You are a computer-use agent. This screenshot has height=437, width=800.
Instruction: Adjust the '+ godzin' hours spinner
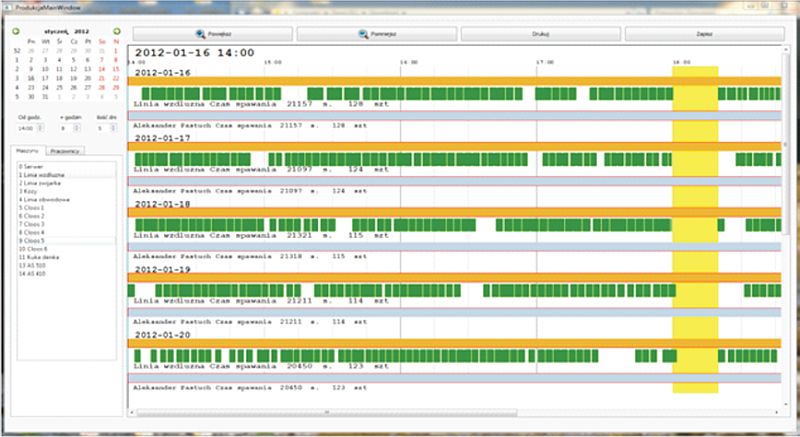click(x=76, y=128)
